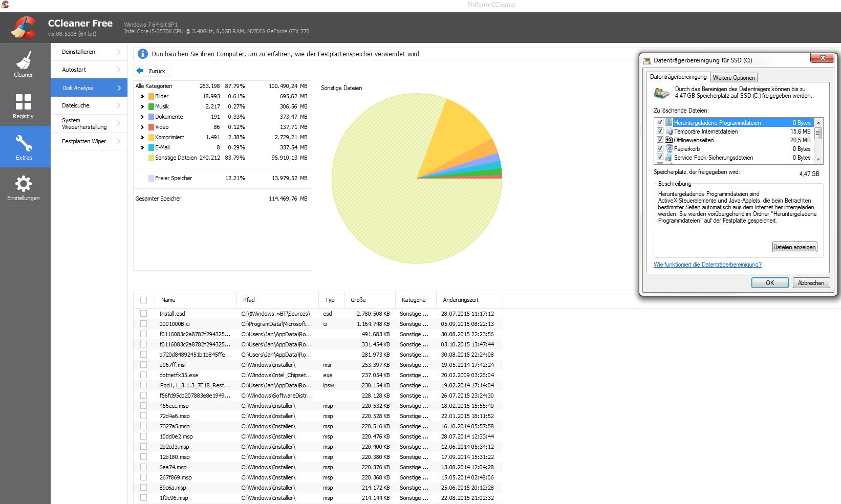The image size is (841, 504).
Task: Select the file row '10dd0e2.msp'
Action: (318, 436)
